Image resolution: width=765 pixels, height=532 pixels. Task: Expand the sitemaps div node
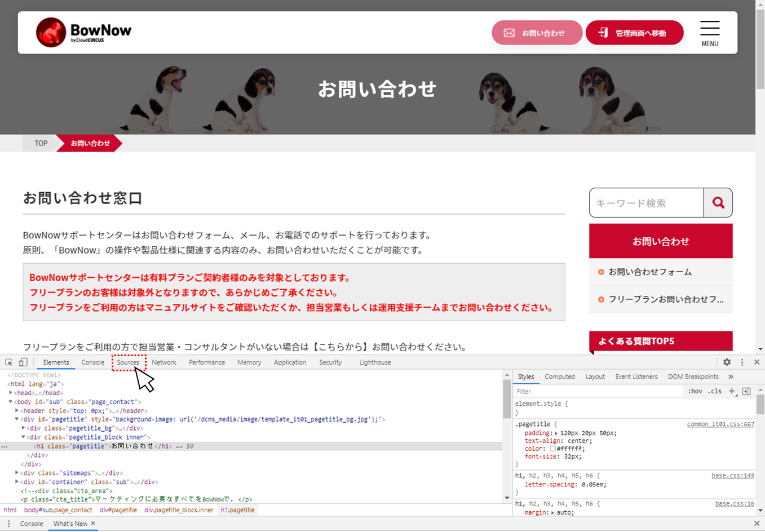coord(17,473)
